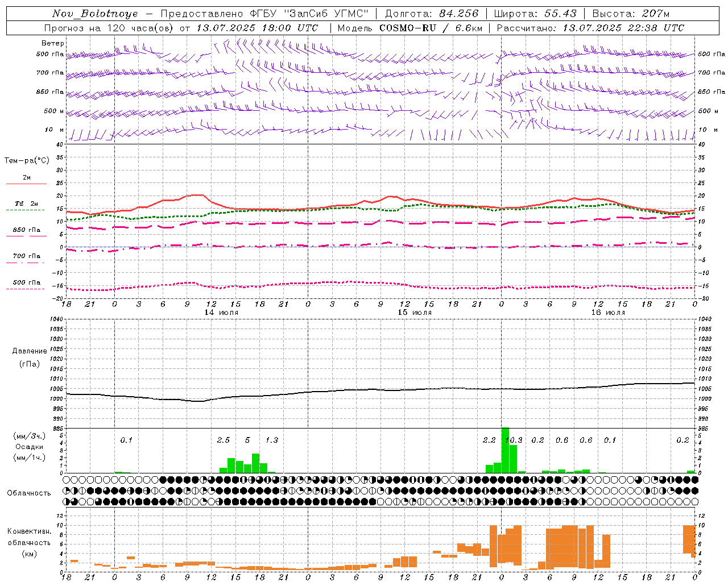Screen dimensions: 728x582
Task: Click the elevation text 'Высота: 207м'
Action: (631, 14)
